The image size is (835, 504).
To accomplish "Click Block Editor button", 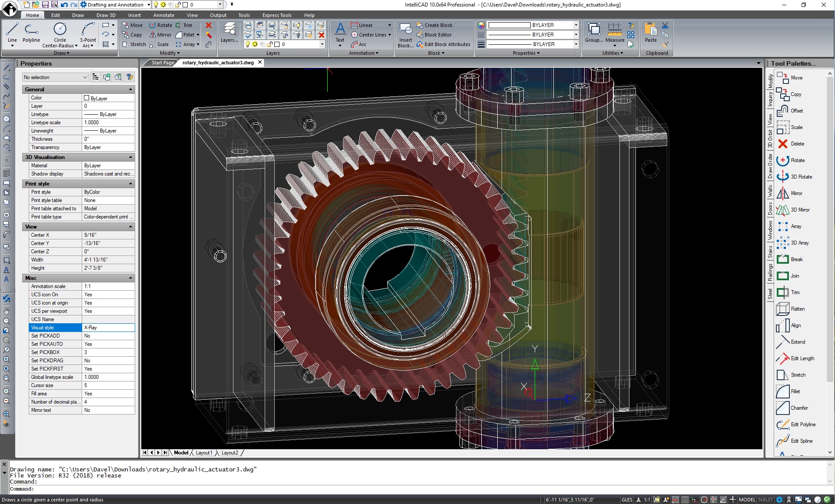I will pos(434,35).
